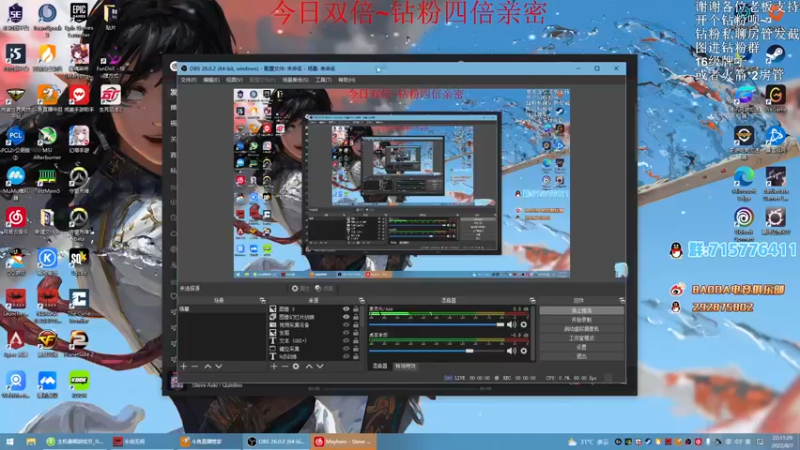Open the 帮助(H) menu in OBS

coord(346,80)
